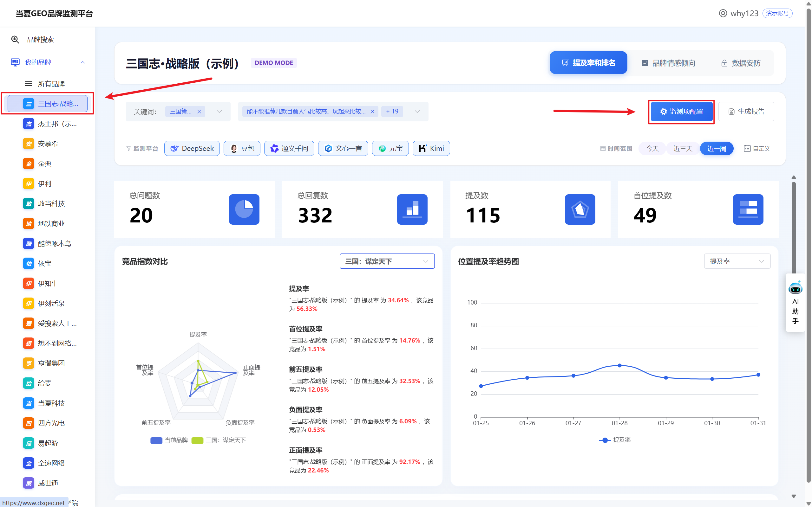The image size is (812, 507).
Task: Click the 生成报告 button
Action: 746,112
